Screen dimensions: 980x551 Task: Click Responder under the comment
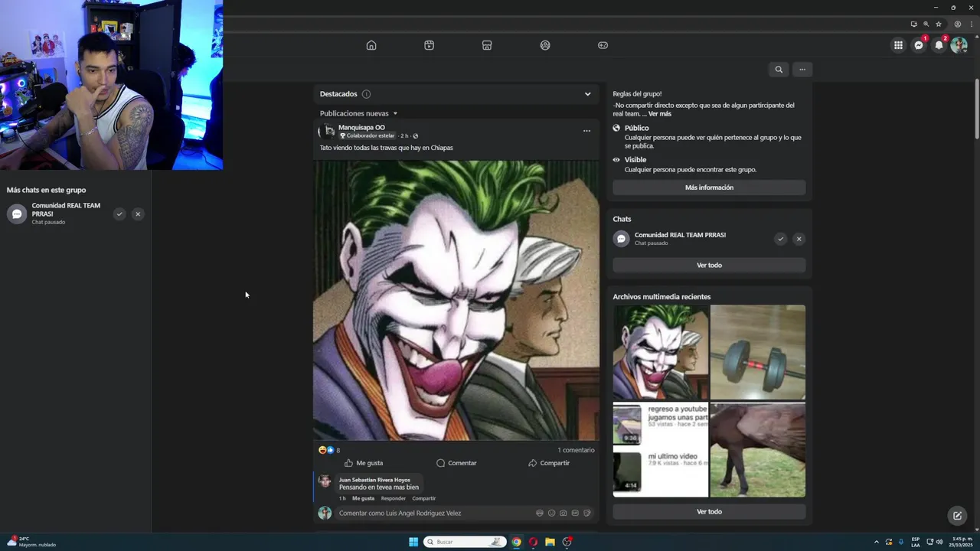pyautogui.click(x=394, y=498)
